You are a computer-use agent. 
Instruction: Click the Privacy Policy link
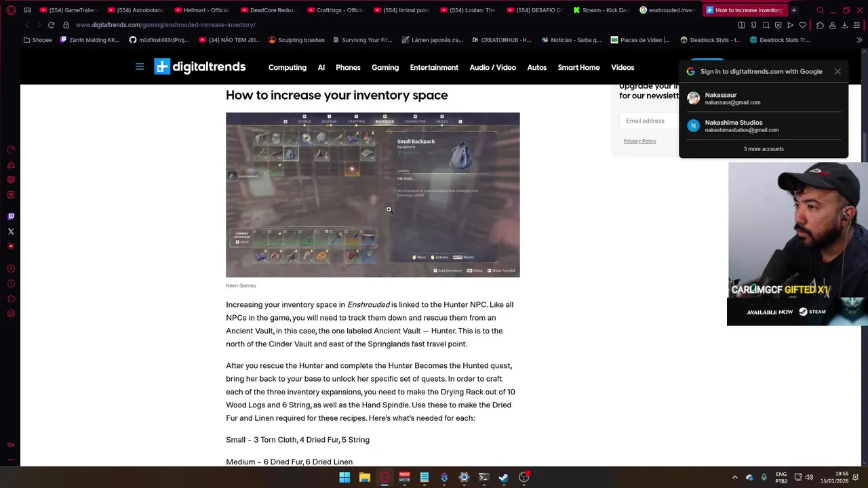click(x=639, y=141)
